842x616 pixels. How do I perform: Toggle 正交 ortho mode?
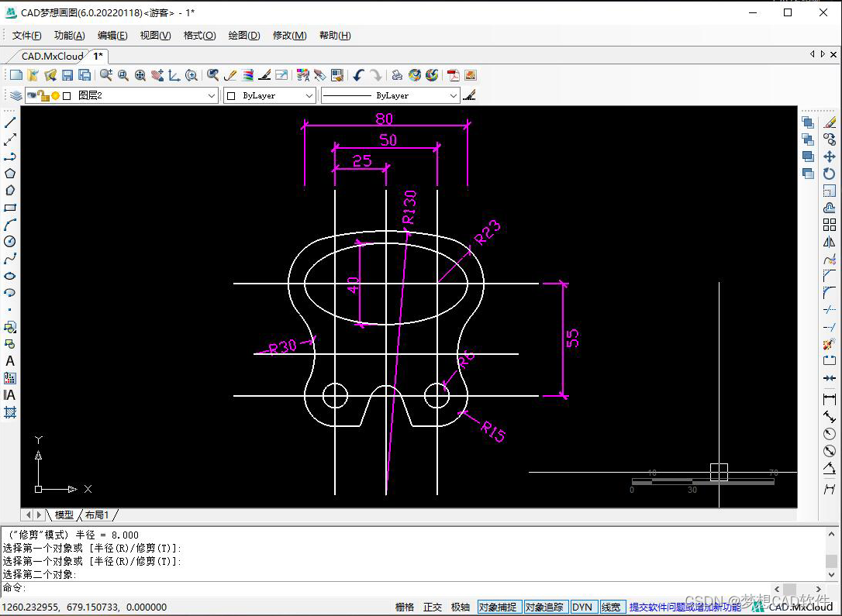pyautogui.click(x=433, y=607)
